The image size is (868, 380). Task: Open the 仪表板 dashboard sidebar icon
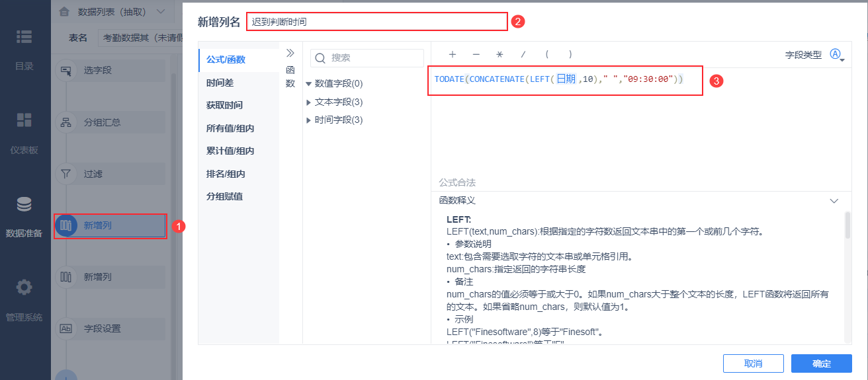(24, 120)
